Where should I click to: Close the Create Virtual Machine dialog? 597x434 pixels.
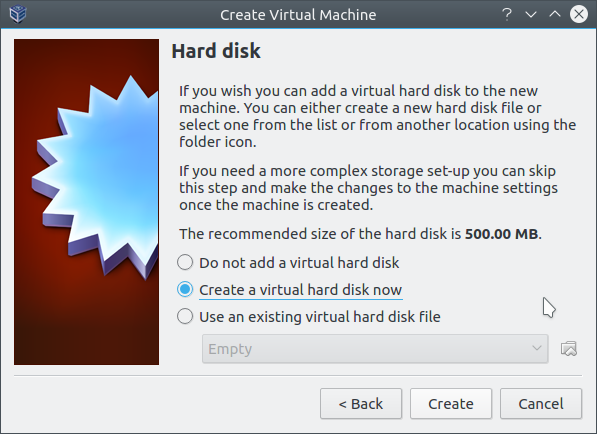579,14
